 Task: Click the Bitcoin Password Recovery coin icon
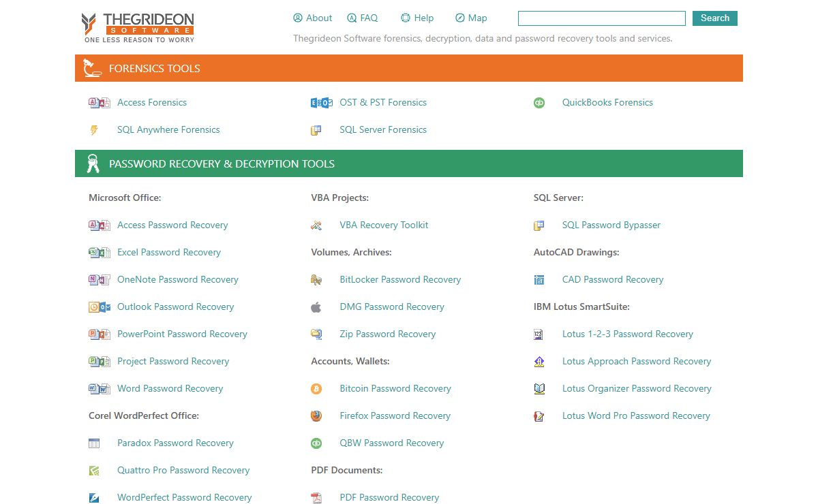click(316, 389)
